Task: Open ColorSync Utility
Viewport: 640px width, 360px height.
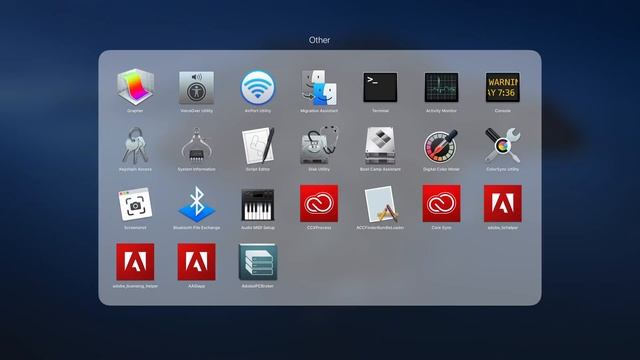Action: [502, 146]
